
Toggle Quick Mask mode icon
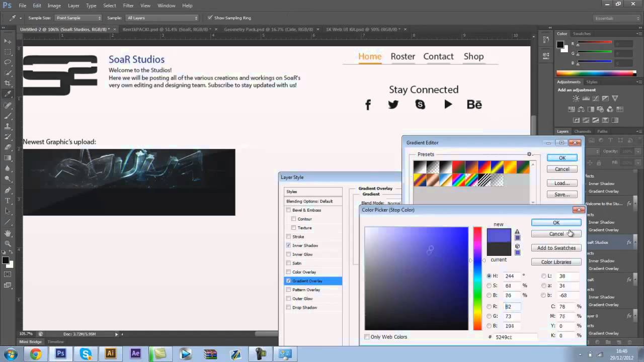click(8, 274)
